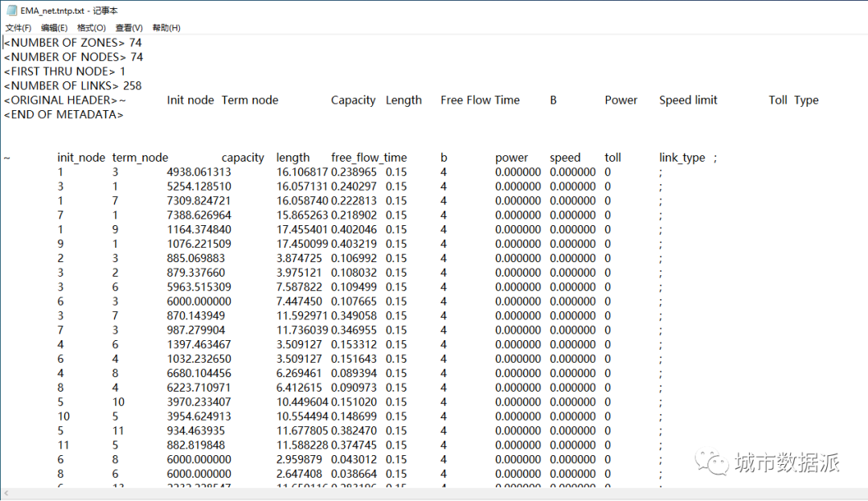Click capacity value 7388.626964
The image size is (868, 501).
point(199,216)
